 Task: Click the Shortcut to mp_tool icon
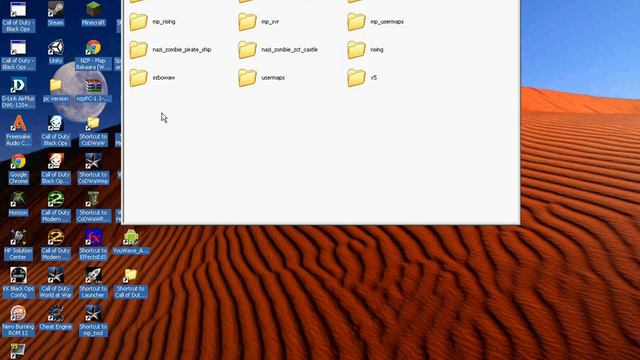[93, 321]
